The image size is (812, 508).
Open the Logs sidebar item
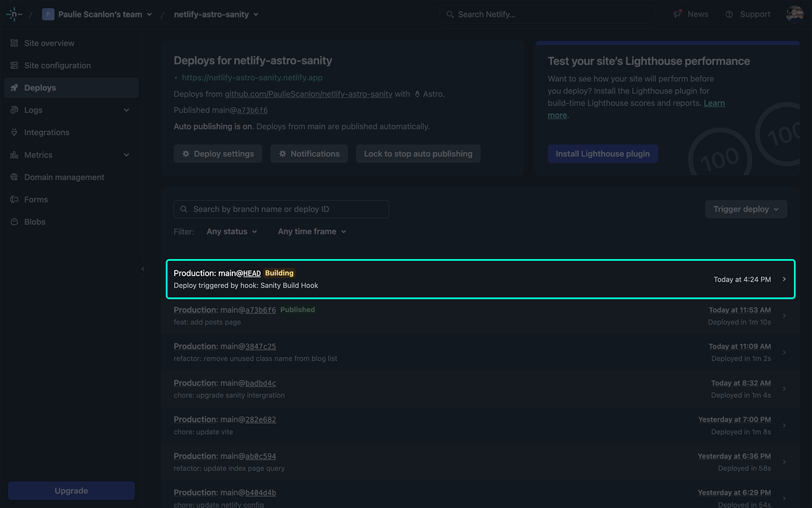point(71,110)
